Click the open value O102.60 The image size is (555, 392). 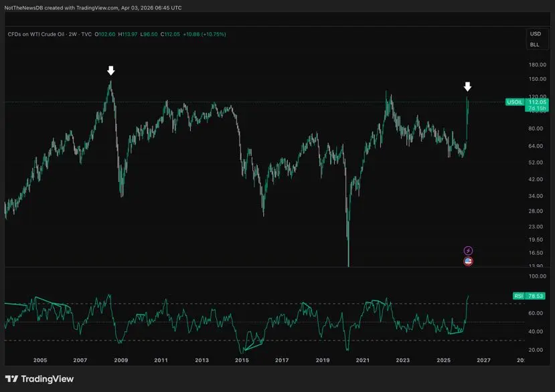[x=104, y=34]
